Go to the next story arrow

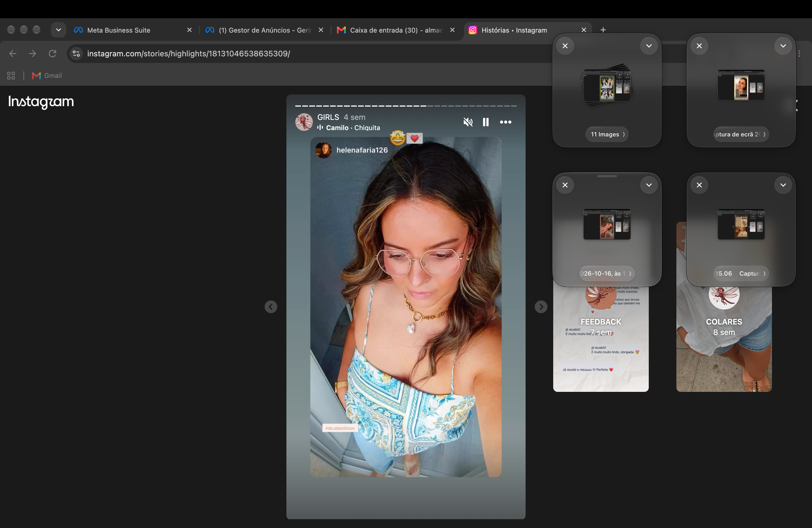pyautogui.click(x=541, y=307)
